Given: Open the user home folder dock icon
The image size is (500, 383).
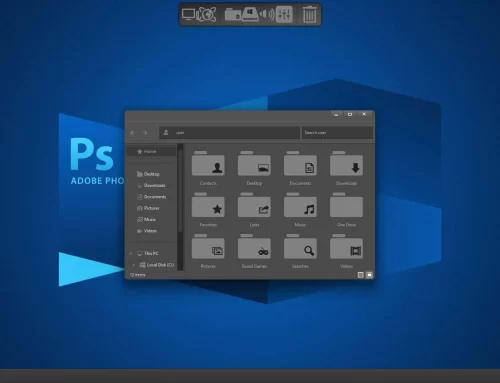Looking at the screenshot, I should tap(232, 14).
